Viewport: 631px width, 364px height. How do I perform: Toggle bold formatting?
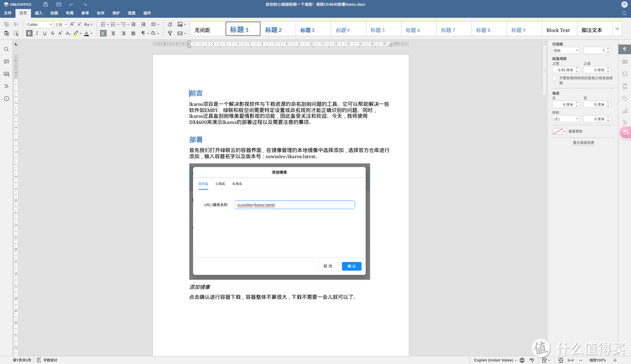click(x=29, y=33)
